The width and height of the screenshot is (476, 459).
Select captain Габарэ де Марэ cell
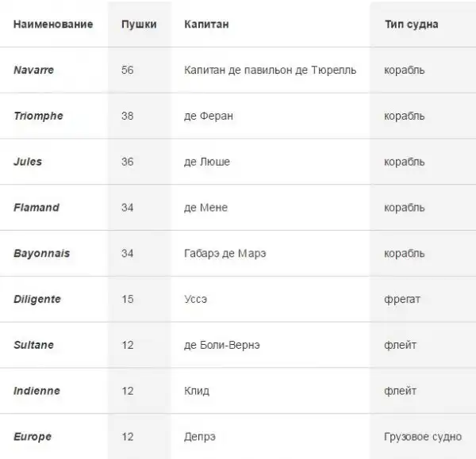coord(225,254)
